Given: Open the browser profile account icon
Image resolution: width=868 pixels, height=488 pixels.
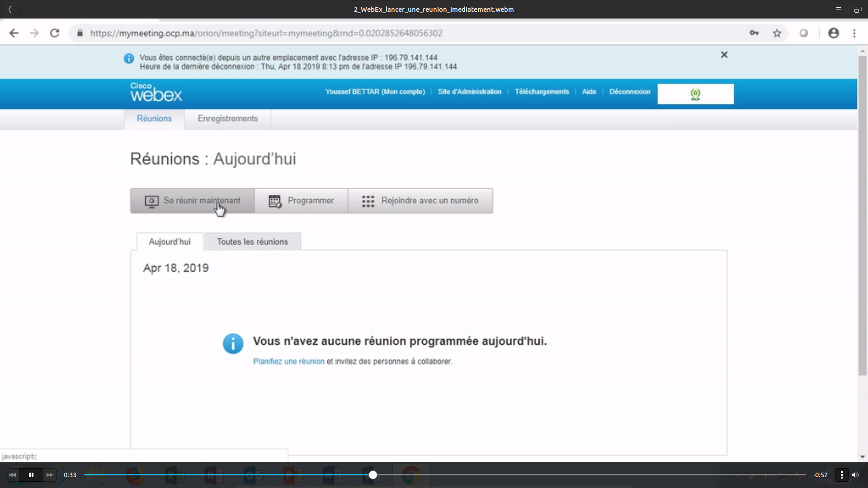Looking at the screenshot, I should [x=834, y=33].
